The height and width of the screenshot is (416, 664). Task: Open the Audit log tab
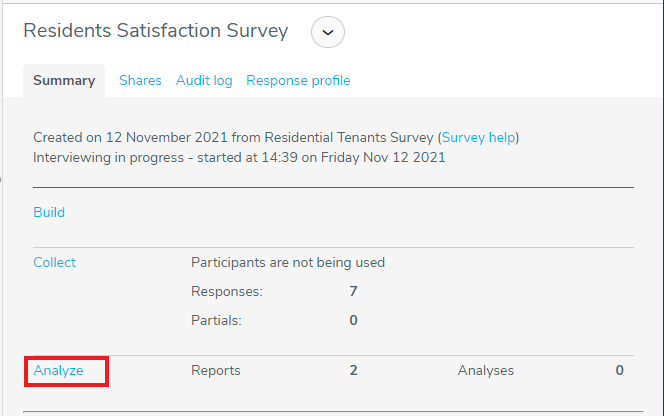point(204,80)
